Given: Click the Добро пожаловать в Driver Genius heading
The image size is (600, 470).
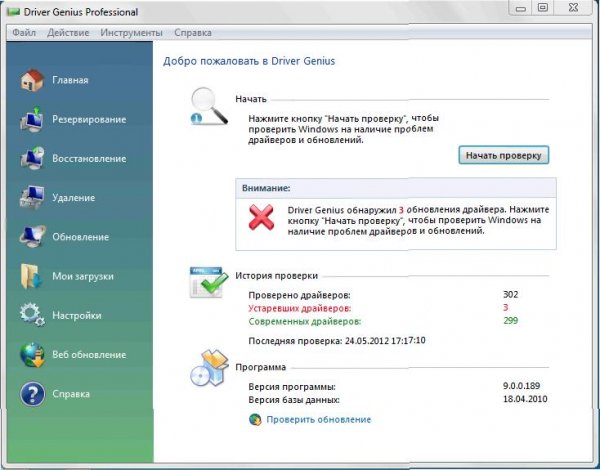Looking at the screenshot, I should [249, 61].
